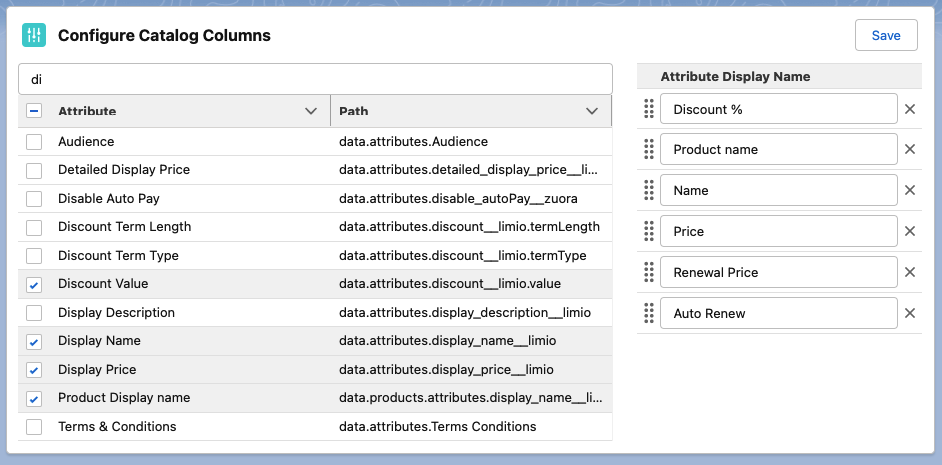This screenshot has width=942, height=465.
Task: Grab the drag handle for Name
Action: tap(648, 190)
